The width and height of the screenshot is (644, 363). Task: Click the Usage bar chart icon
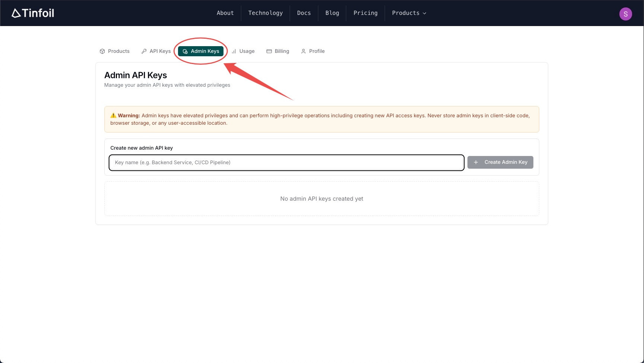point(234,51)
